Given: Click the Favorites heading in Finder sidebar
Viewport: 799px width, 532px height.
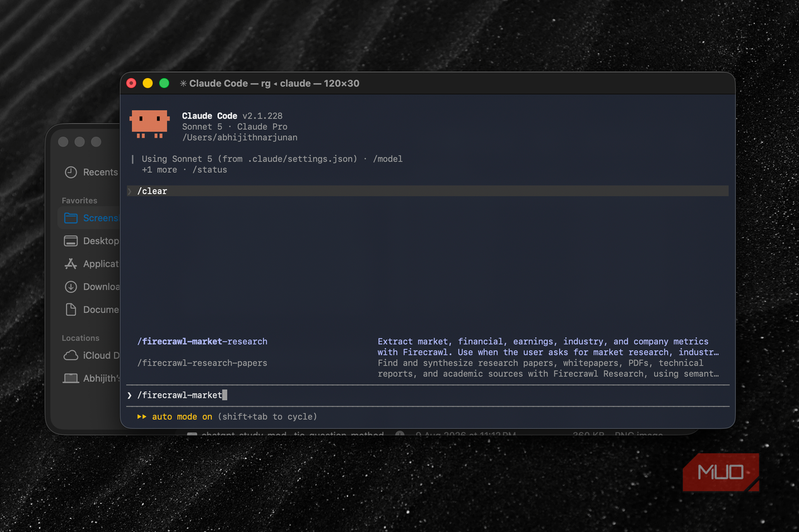Looking at the screenshot, I should click(79, 200).
